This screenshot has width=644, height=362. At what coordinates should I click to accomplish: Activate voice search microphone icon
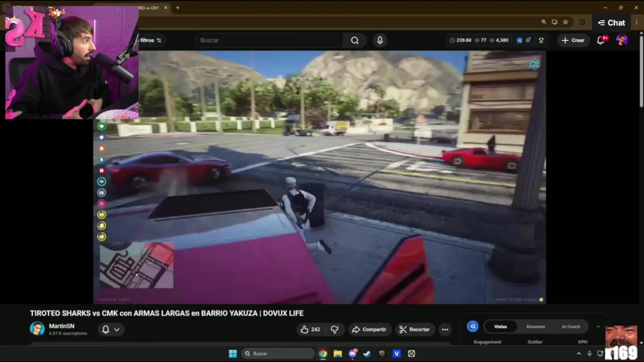[x=380, y=40]
